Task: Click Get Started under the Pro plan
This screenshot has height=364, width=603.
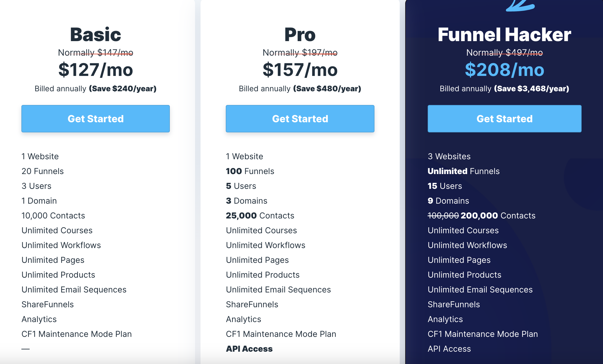Action: pyautogui.click(x=300, y=118)
